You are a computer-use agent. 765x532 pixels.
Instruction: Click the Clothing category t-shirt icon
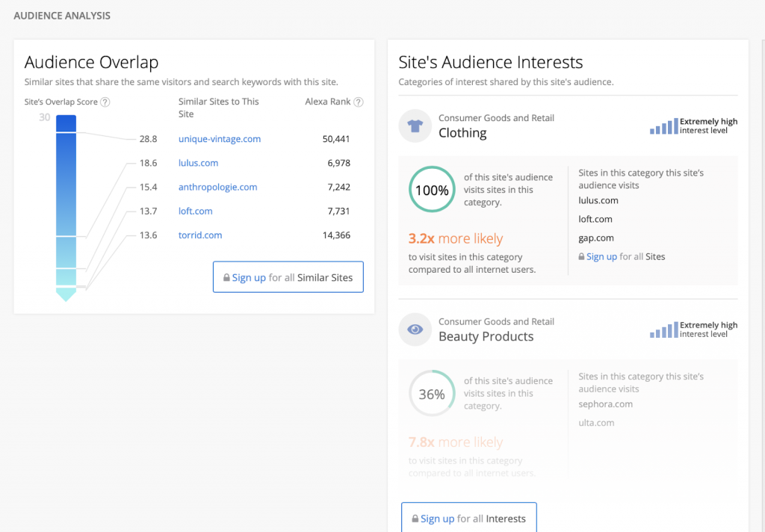click(x=415, y=126)
